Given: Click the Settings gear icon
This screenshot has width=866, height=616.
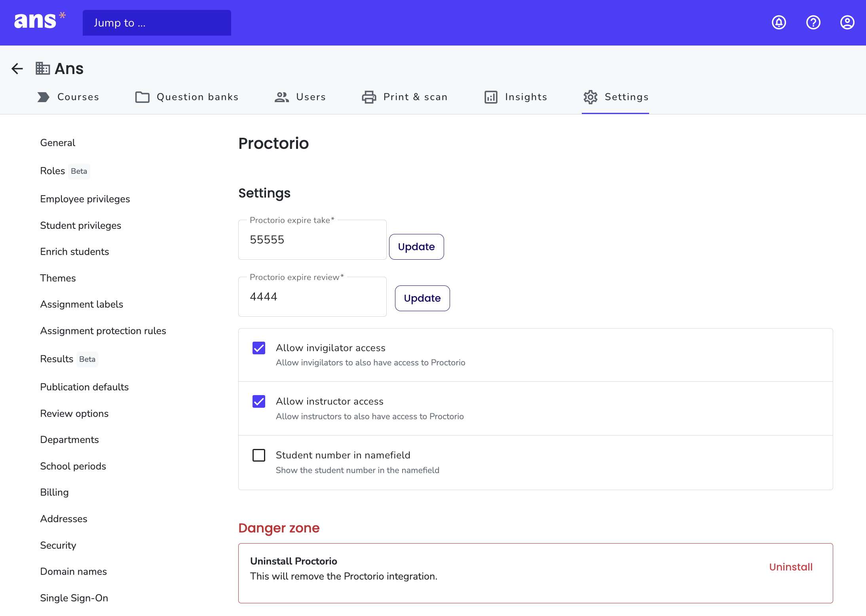Looking at the screenshot, I should (x=591, y=97).
